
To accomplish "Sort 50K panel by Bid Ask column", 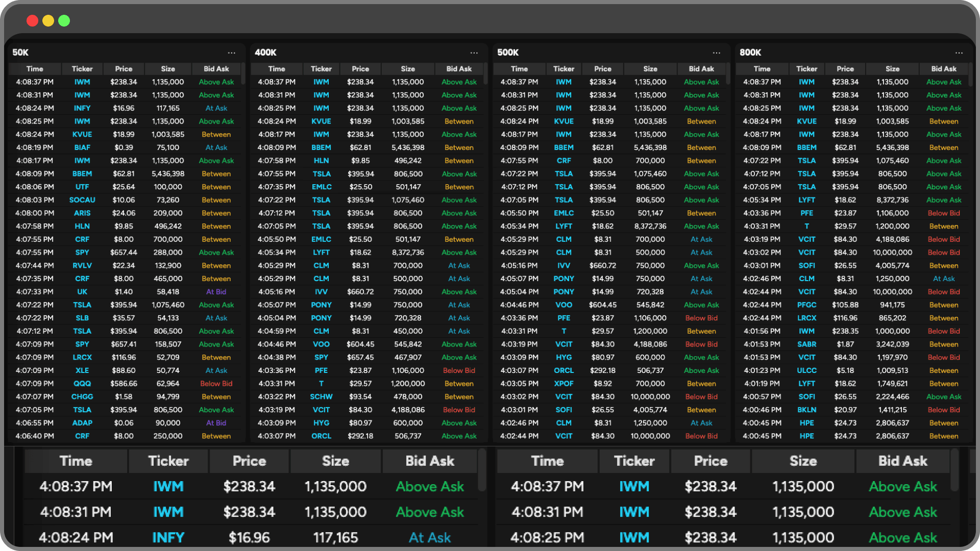I will click(x=216, y=69).
